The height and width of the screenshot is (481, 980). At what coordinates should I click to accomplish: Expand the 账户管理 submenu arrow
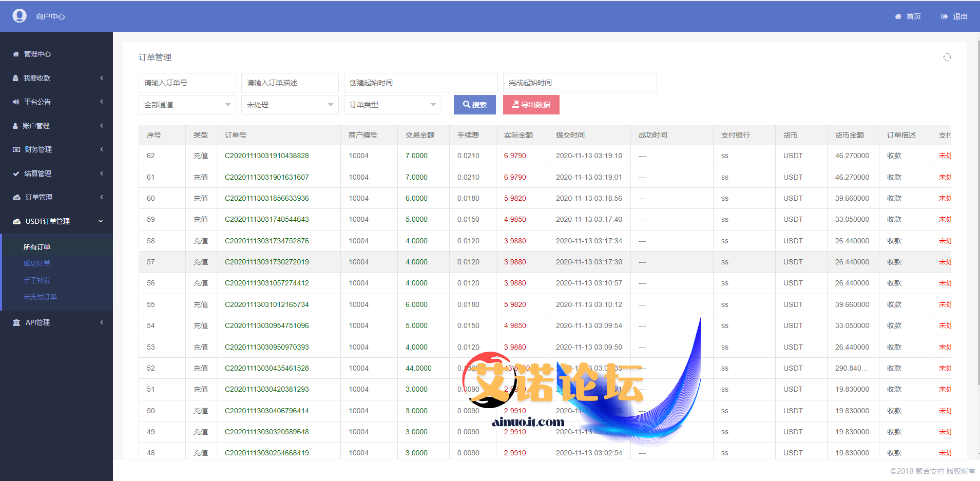102,126
